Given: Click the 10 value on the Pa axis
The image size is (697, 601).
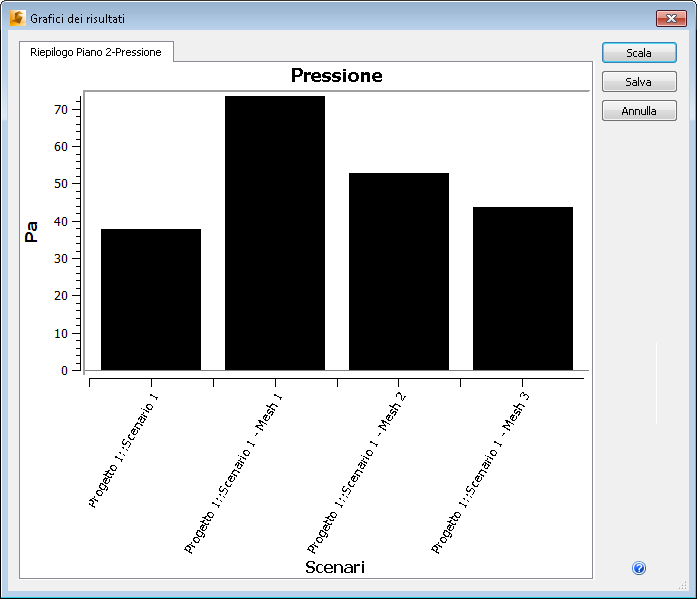Looking at the screenshot, I should pos(61,333).
